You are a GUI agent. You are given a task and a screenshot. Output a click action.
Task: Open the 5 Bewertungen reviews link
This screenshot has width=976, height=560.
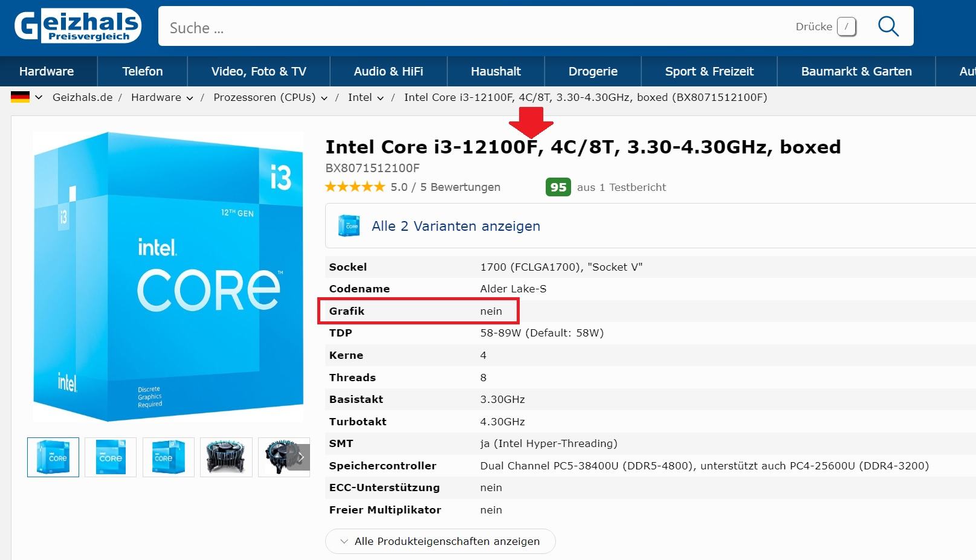click(x=460, y=187)
